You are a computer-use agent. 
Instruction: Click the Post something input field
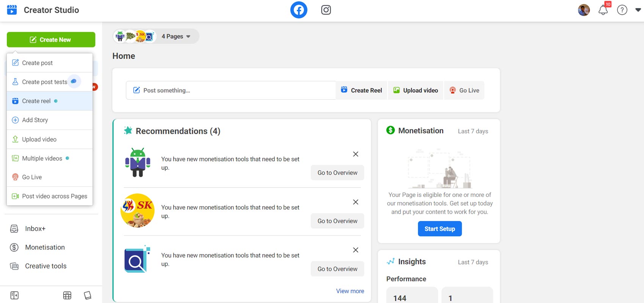pos(231,91)
